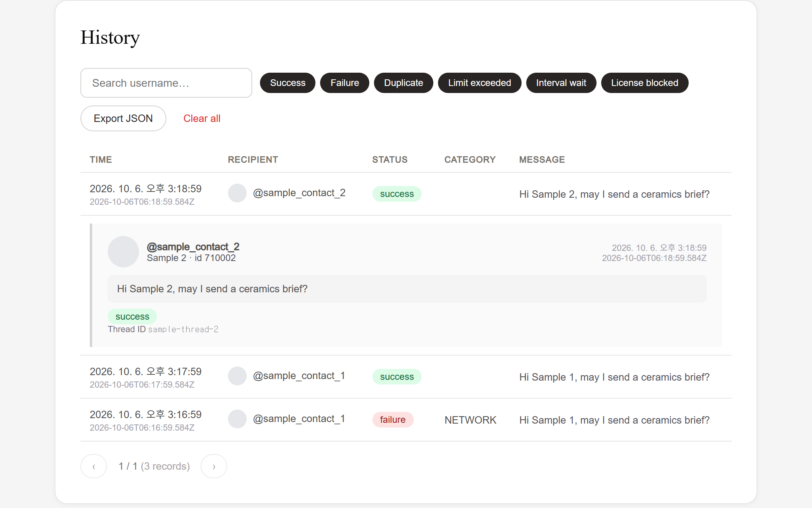Click the message bubble in the detail panel
Image resolution: width=812 pixels, height=508 pixels.
pos(407,289)
